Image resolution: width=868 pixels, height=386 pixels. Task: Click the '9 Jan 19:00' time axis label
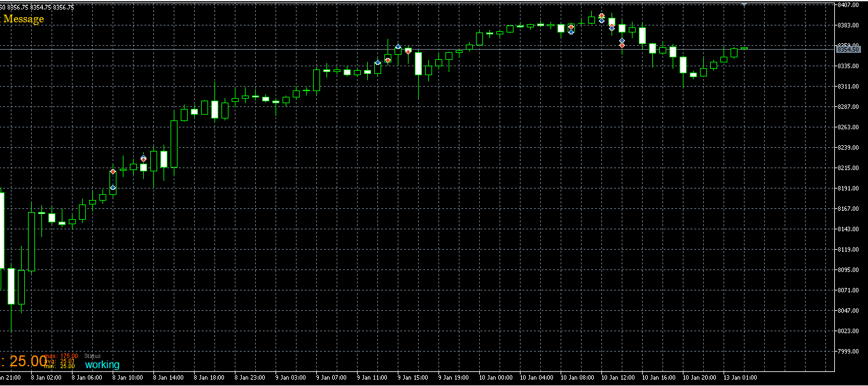click(x=454, y=378)
